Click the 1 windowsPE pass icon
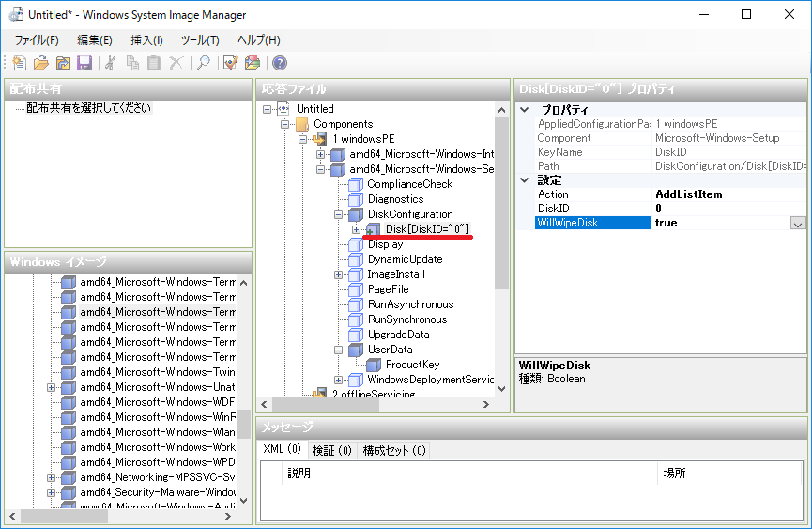 coord(319,139)
